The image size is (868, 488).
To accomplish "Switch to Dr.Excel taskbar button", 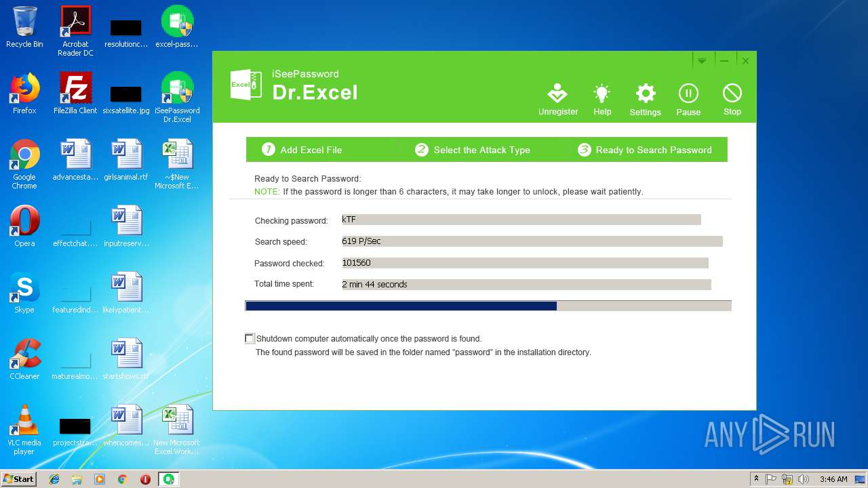I will [x=169, y=479].
